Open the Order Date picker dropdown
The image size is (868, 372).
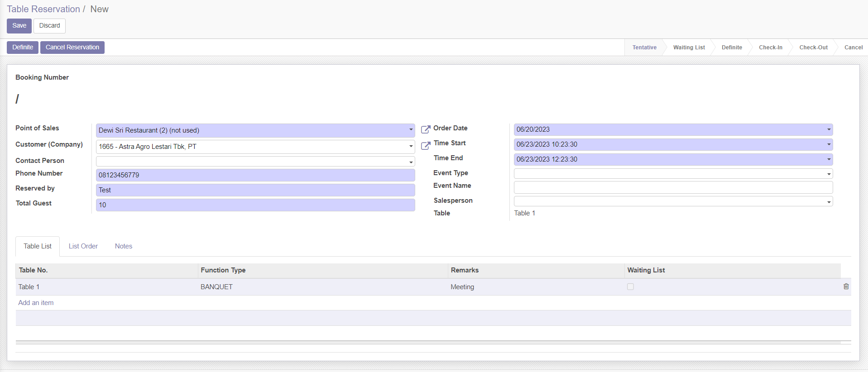829,129
